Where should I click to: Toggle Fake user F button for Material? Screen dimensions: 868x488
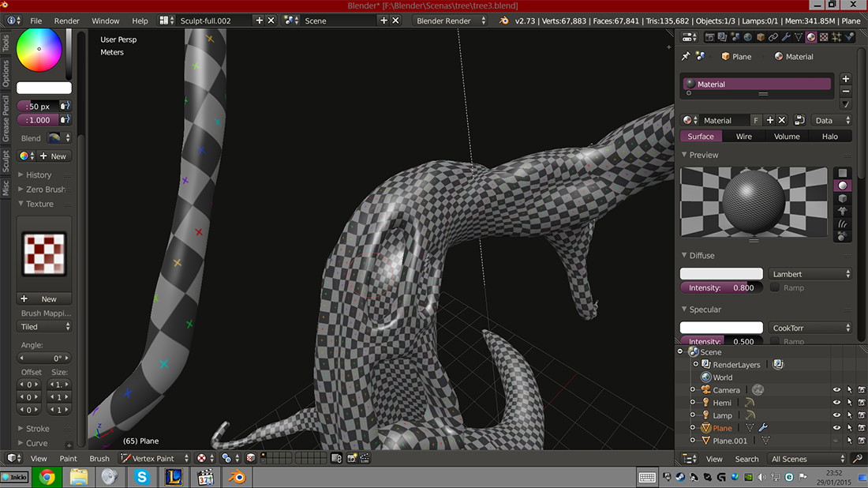click(756, 120)
